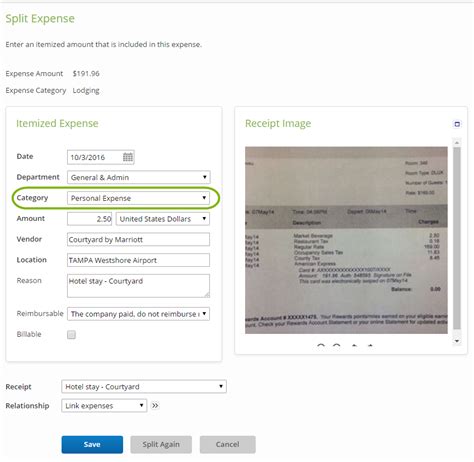Screen dimensions: 474x462
Task: Click the receipt panel vertical scrollbar
Action: tap(457, 238)
